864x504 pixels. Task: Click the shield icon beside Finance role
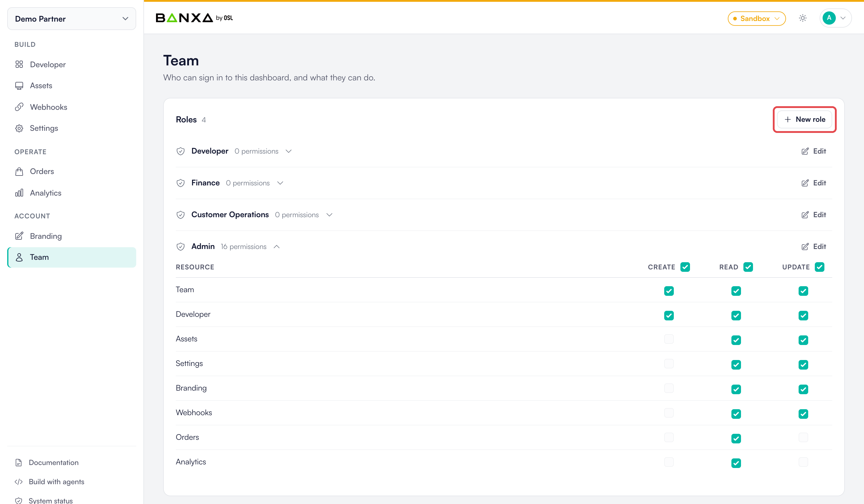(x=181, y=183)
